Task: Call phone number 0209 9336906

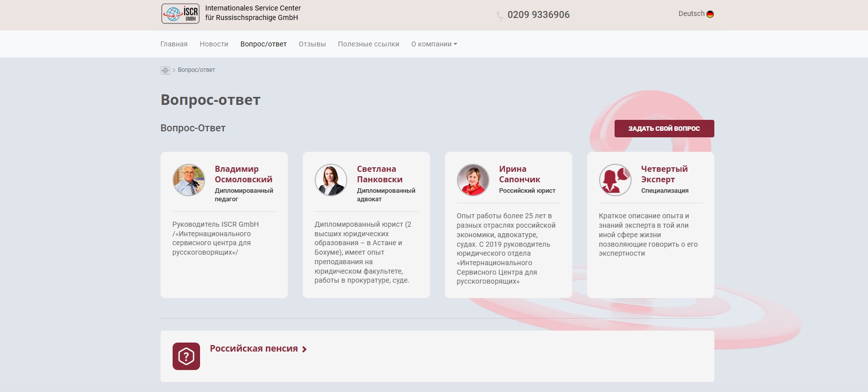Action: [538, 14]
